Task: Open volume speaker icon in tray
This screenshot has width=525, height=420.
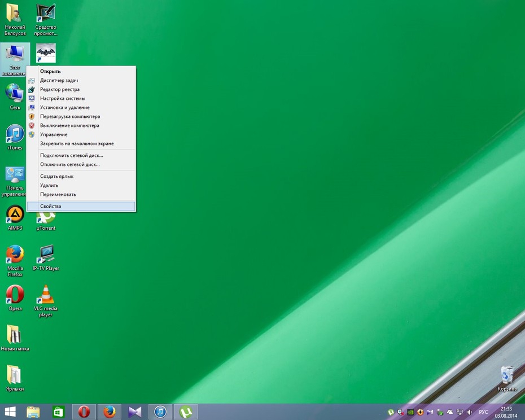Action: [470, 412]
